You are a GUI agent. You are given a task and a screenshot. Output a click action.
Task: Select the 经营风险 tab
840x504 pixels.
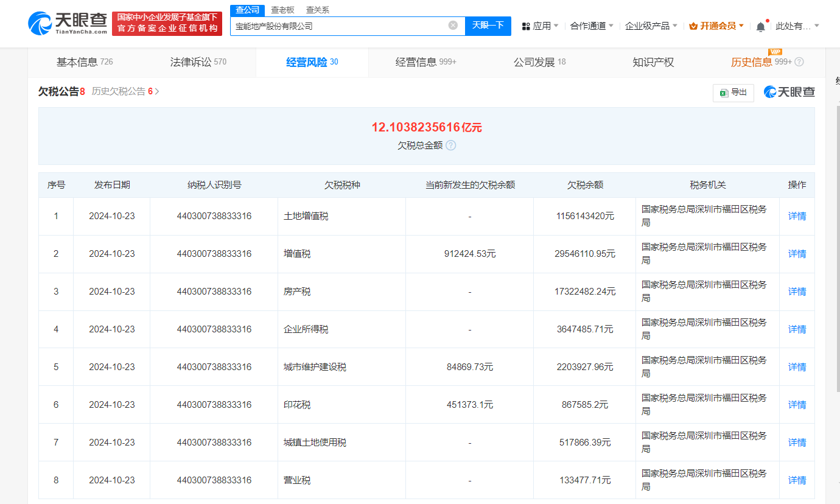click(312, 62)
